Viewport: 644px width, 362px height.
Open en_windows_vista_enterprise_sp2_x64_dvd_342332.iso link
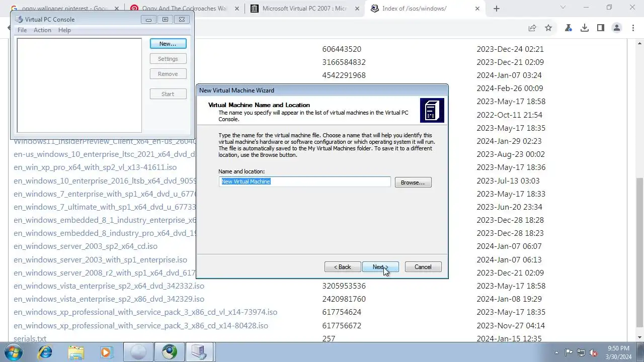pos(109,286)
